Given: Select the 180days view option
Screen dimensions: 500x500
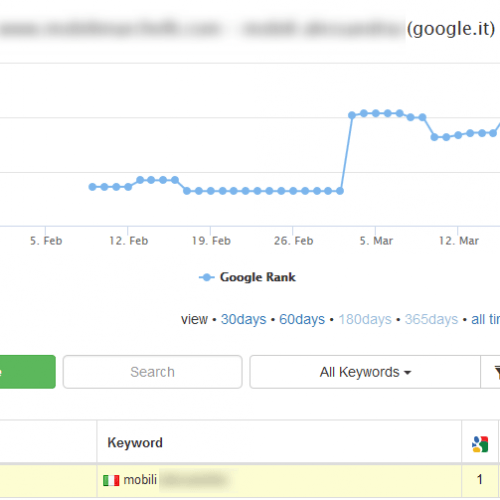Looking at the screenshot, I should coord(365,319).
